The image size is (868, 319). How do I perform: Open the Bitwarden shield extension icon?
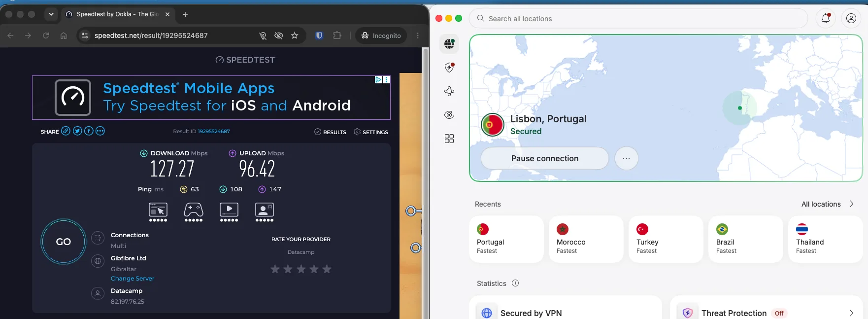(319, 35)
